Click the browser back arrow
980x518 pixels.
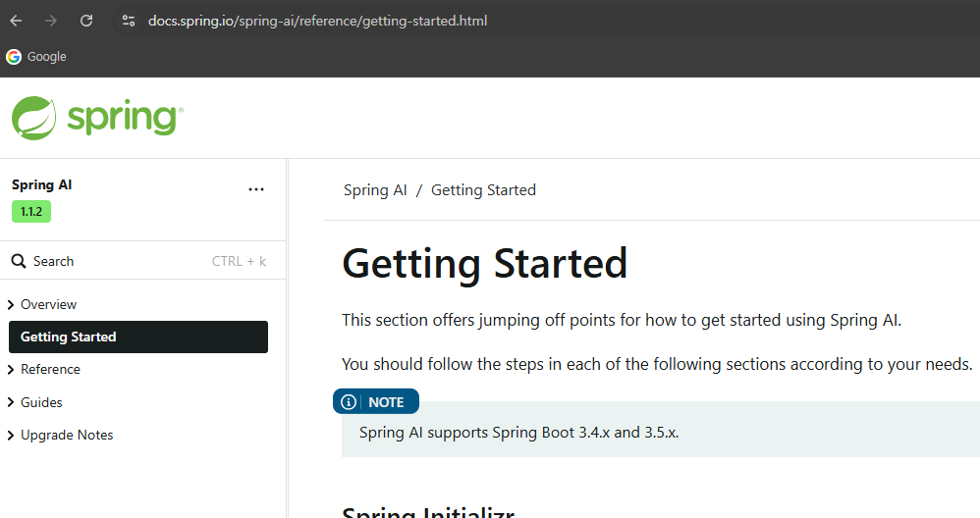pos(17,21)
